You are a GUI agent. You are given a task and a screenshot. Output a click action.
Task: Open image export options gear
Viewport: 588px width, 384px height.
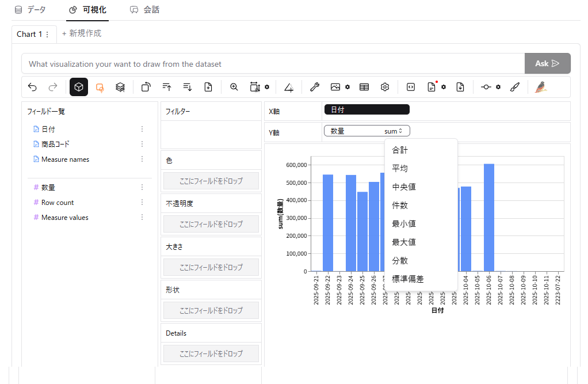tap(348, 87)
